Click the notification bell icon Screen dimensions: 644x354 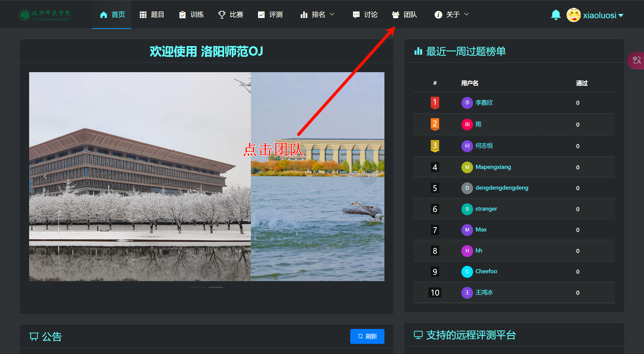tap(556, 15)
